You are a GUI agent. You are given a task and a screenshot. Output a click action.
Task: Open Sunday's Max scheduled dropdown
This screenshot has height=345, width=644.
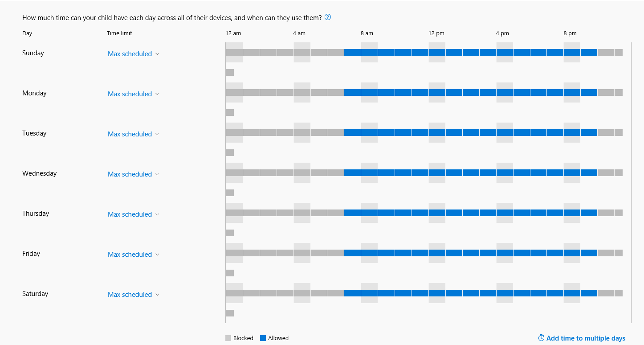(x=133, y=53)
